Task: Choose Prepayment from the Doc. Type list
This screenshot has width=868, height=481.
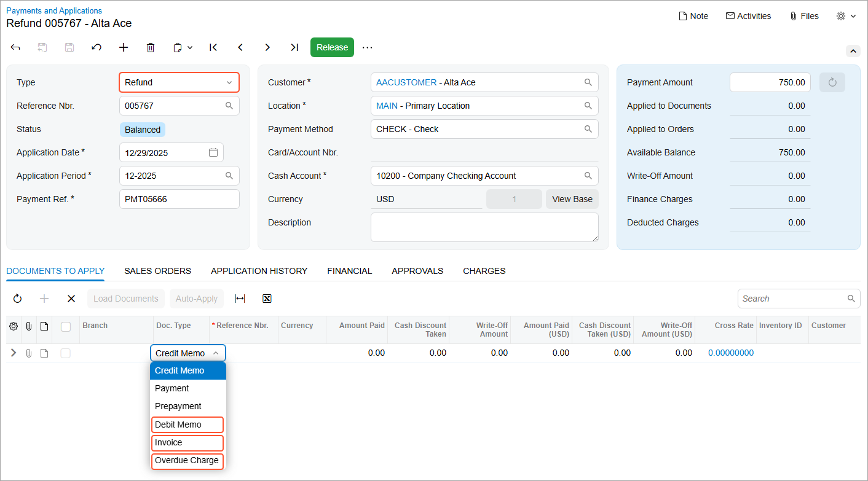Action: (x=188, y=406)
